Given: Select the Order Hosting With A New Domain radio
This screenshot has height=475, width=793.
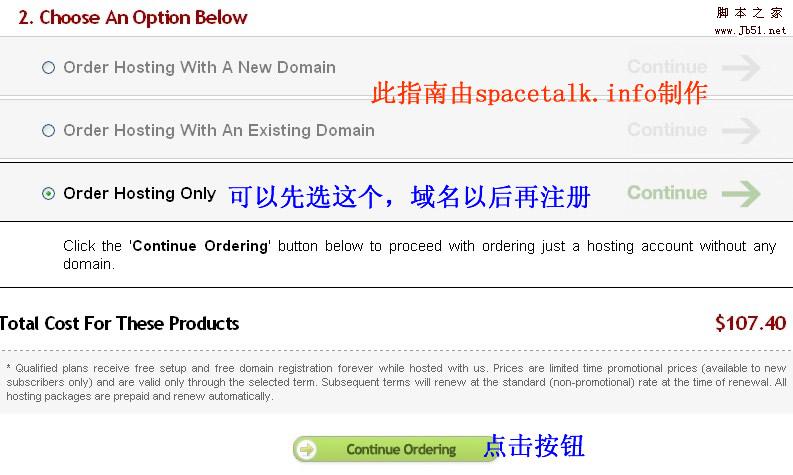Looking at the screenshot, I should [49, 67].
